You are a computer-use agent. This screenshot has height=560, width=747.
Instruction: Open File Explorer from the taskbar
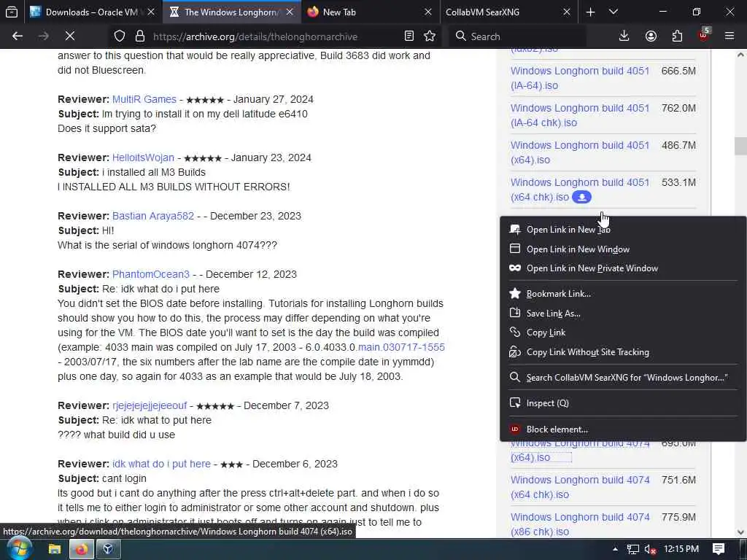click(x=54, y=549)
